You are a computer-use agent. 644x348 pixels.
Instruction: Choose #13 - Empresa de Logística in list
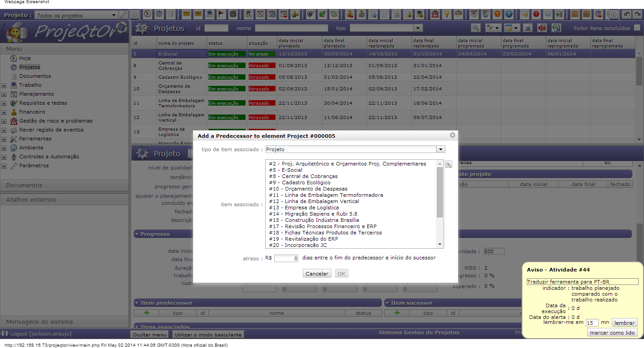304,208
